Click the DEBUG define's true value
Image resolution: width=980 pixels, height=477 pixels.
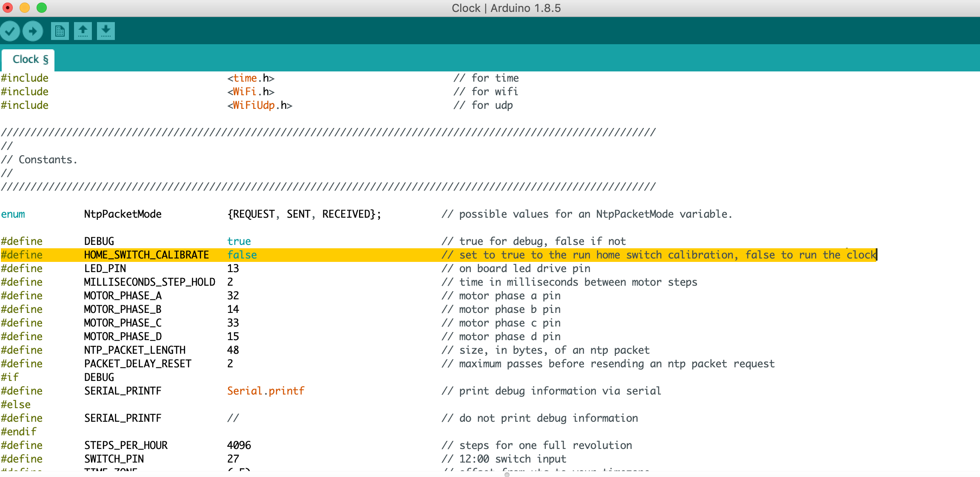coord(239,241)
